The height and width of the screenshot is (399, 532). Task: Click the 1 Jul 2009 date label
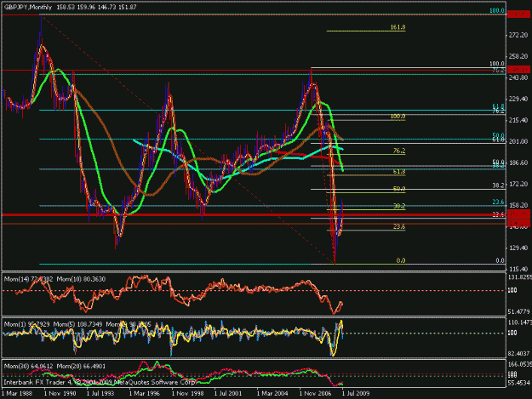coord(356,393)
